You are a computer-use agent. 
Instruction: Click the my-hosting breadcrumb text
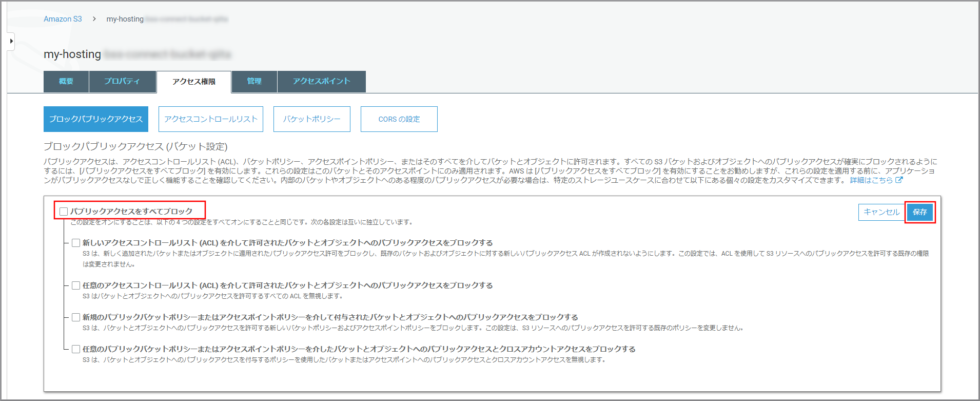pyautogui.click(x=125, y=19)
